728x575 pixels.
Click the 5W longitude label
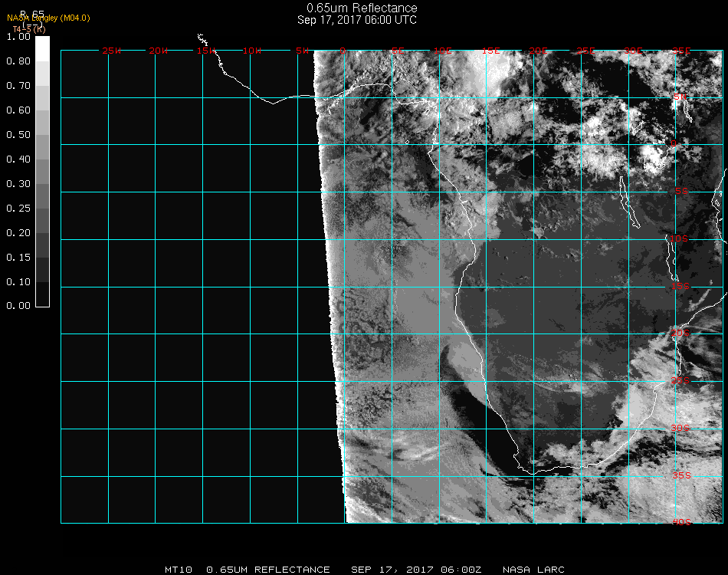click(302, 51)
